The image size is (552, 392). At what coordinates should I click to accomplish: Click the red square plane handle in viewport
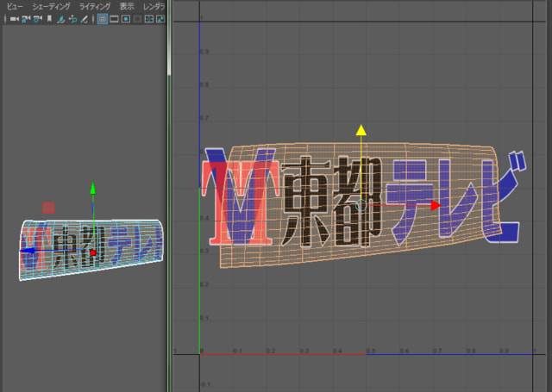(x=48, y=208)
